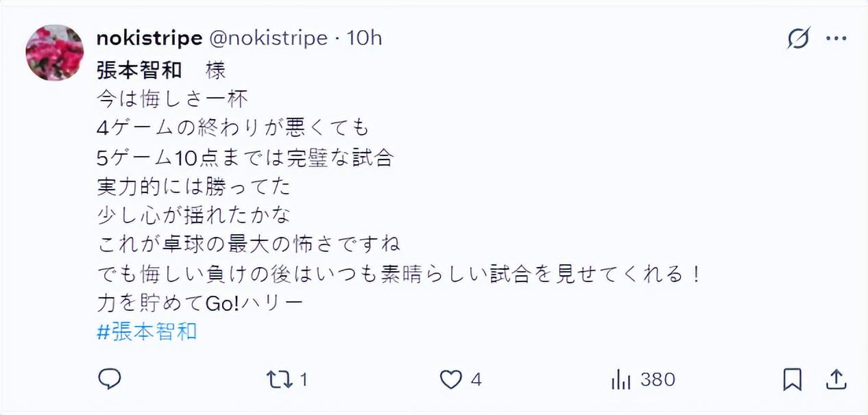Open view analytics bar chart icon

620,379
